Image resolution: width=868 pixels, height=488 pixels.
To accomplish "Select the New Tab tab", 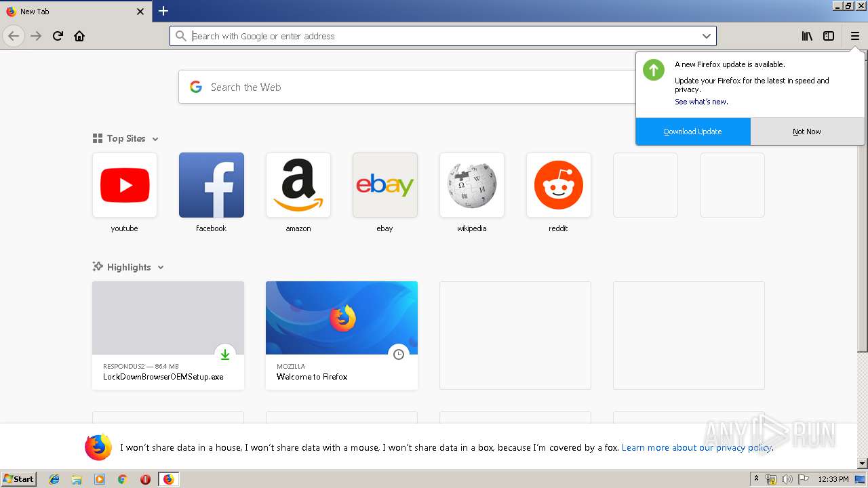I will click(75, 12).
